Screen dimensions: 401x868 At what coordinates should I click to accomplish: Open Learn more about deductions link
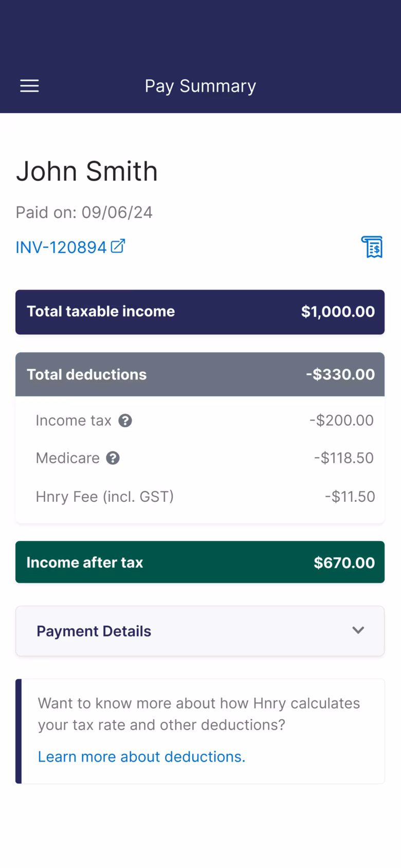click(141, 757)
